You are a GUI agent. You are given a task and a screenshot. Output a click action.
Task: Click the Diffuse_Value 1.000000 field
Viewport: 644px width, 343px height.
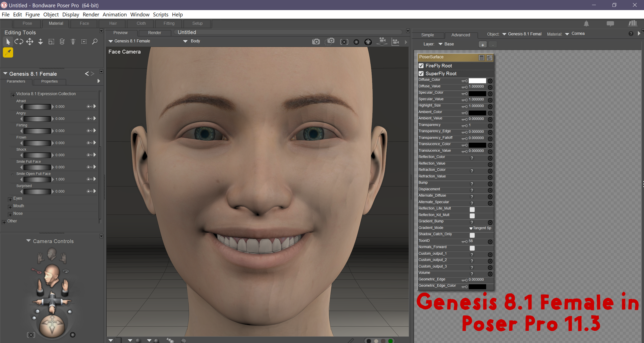476,87
